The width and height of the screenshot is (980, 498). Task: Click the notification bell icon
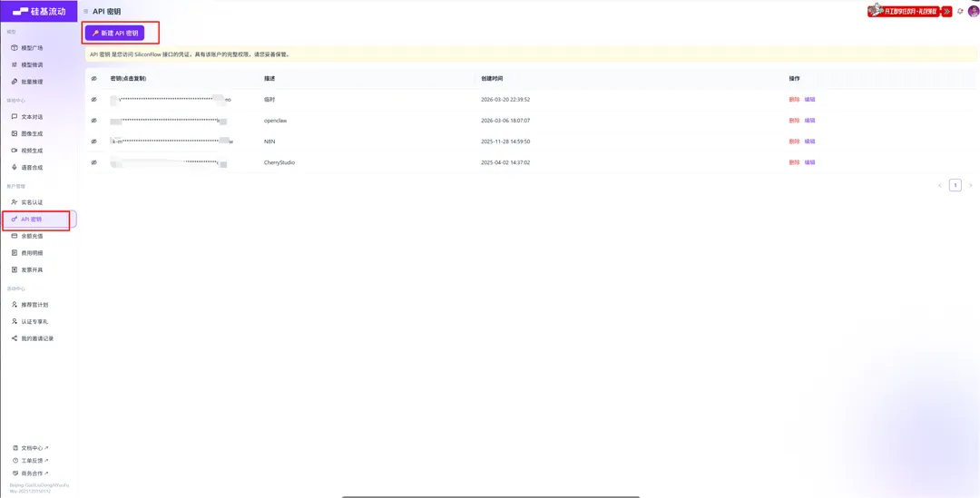point(960,11)
